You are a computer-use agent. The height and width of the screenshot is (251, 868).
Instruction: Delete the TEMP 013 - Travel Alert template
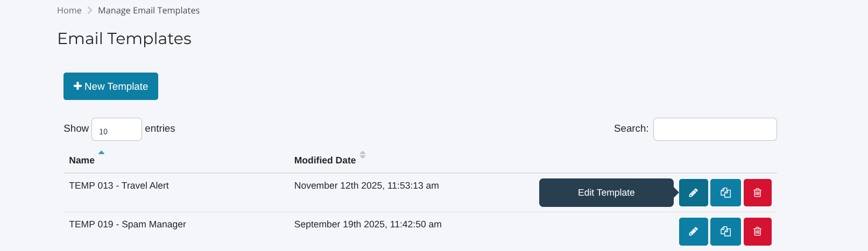[x=757, y=192]
